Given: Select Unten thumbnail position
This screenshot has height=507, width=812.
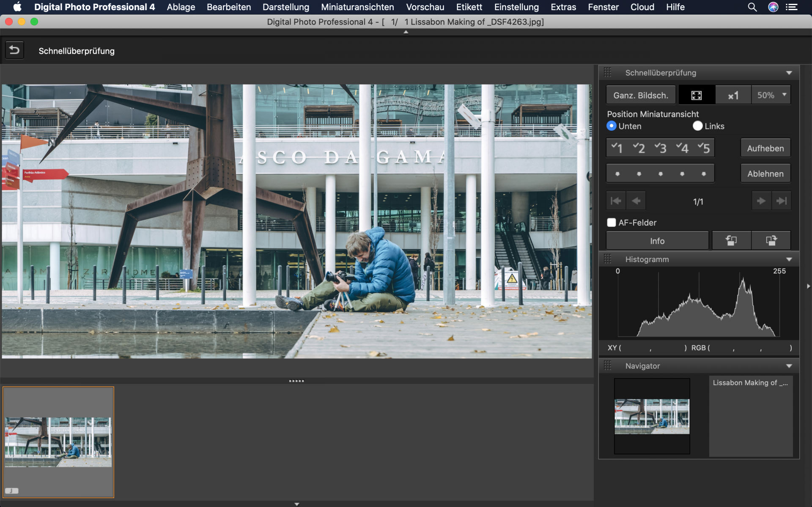Looking at the screenshot, I should [611, 126].
